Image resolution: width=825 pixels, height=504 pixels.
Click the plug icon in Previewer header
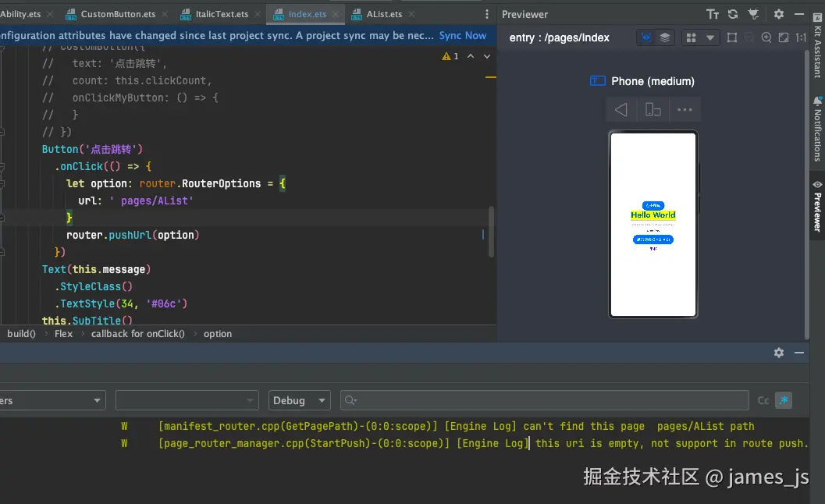[753, 14]
